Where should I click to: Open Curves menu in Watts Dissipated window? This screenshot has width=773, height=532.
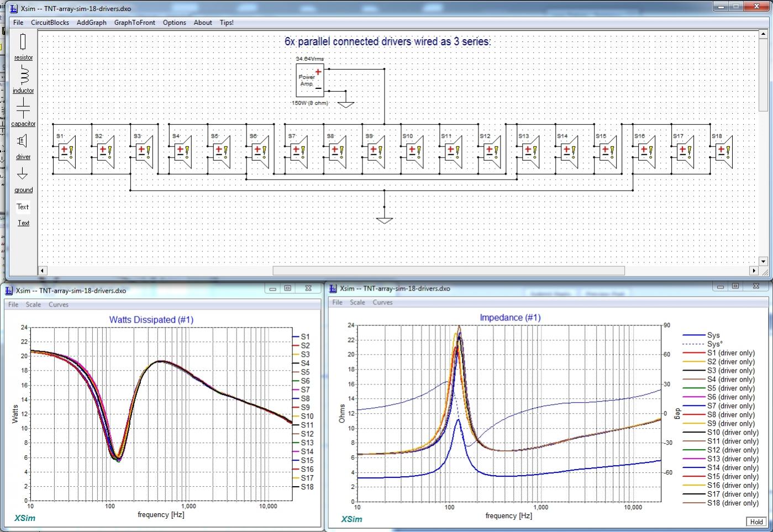59,304
